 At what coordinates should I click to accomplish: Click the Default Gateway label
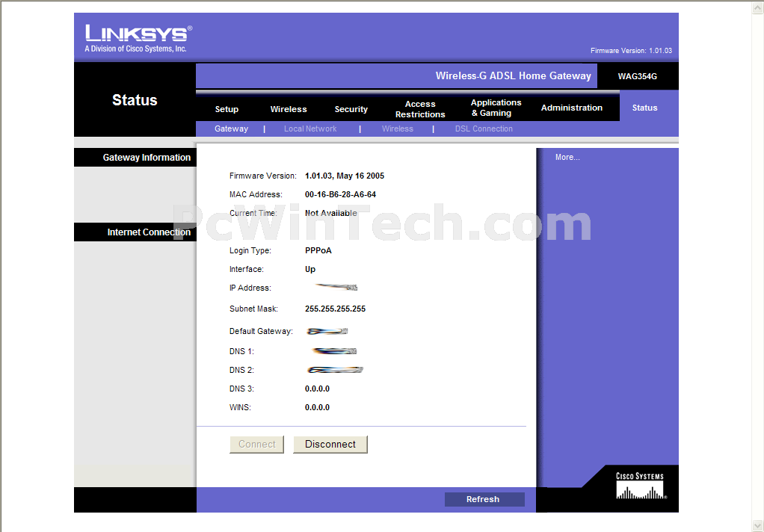click(261, 331)
